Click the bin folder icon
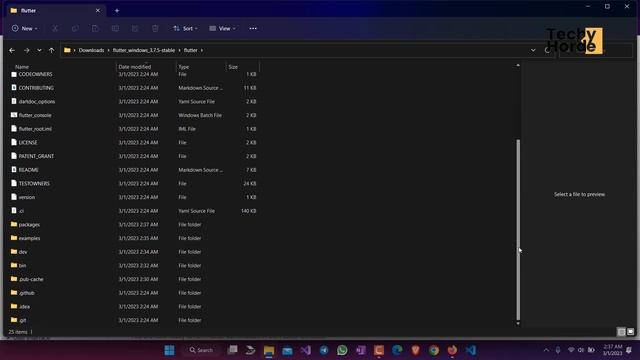 click(14, 265)
